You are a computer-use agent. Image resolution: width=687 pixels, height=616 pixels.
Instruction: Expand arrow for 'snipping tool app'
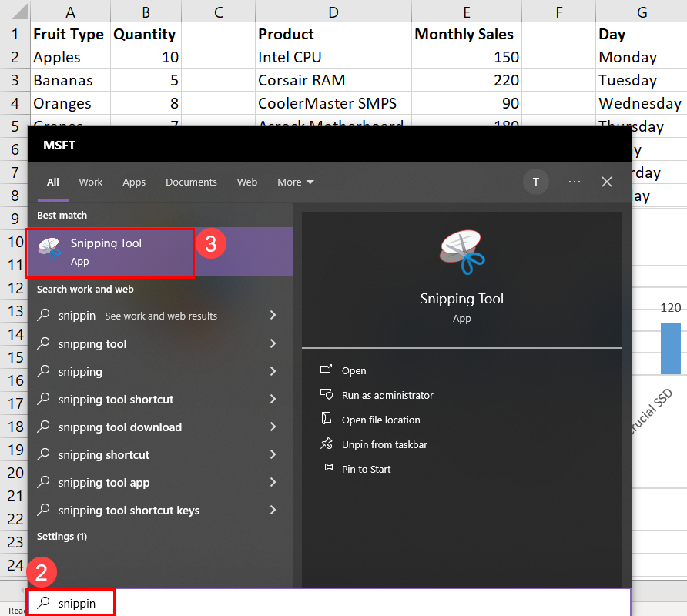(273, 482)
